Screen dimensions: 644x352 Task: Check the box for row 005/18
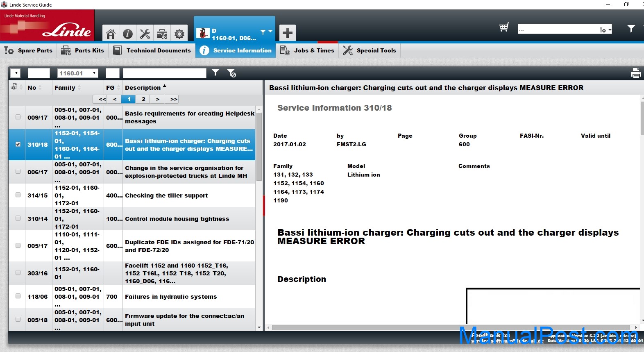pos(18,319)
